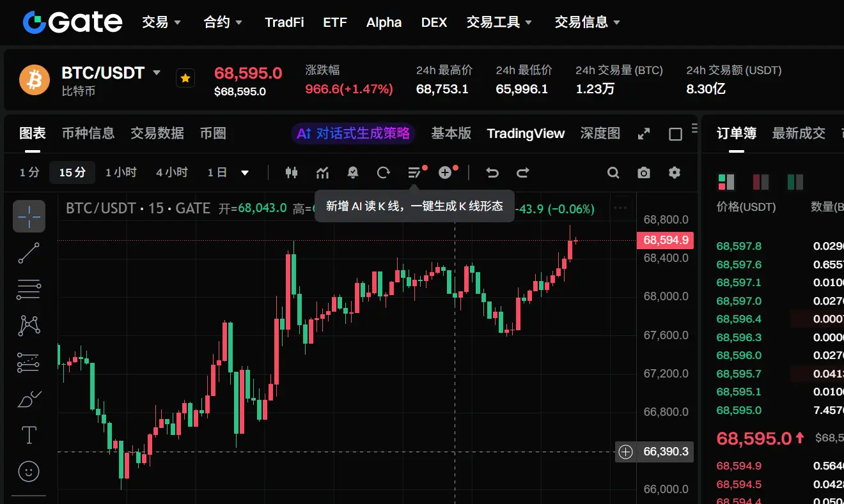Click order book price 68,596.4
The height and width of the screenshot is (504, 844).
coord(739,319)
